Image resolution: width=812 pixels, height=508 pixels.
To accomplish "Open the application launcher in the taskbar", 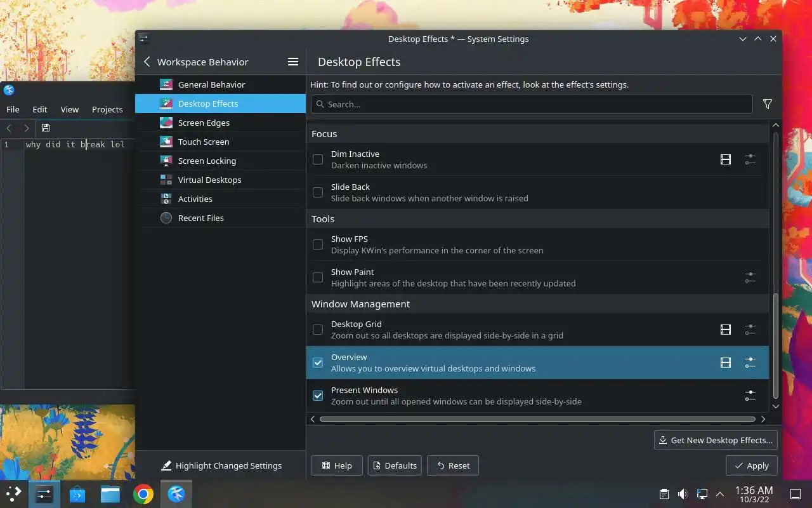I will tap(13, 494).
